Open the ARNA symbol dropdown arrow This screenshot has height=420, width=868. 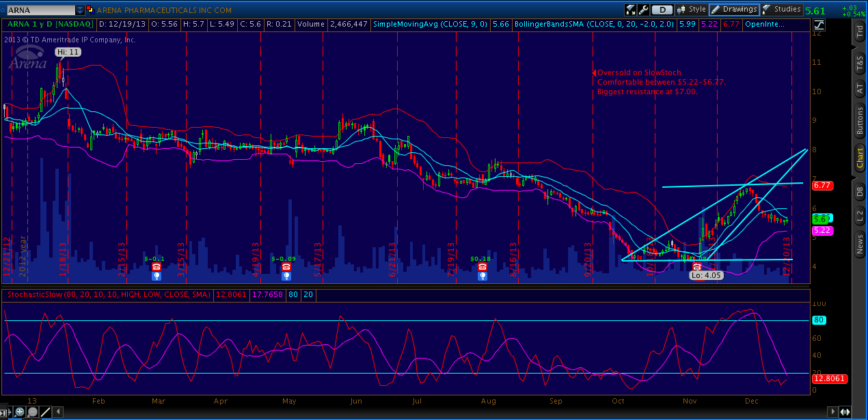[81, 10]
